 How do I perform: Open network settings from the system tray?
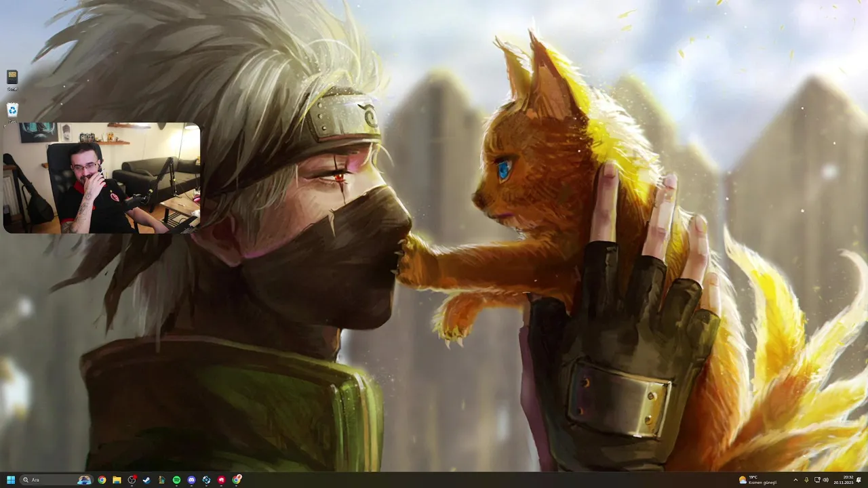pyautogui.click(x=817, y=480)
